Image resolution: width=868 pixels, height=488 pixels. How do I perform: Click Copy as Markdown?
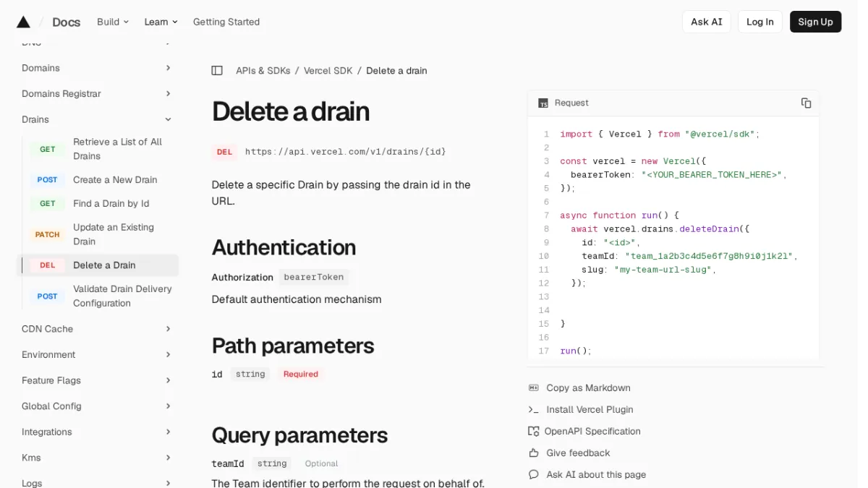click(588, 388)
